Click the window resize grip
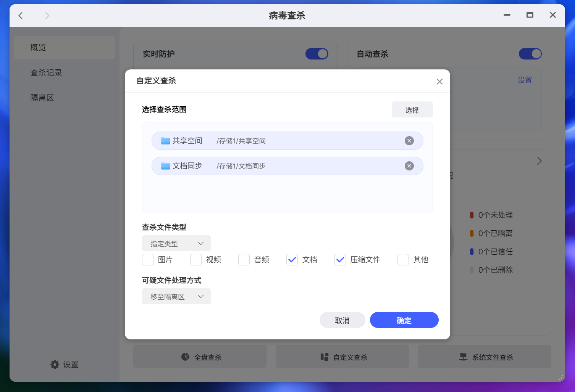575x392 pixels. tap(561, 378)
